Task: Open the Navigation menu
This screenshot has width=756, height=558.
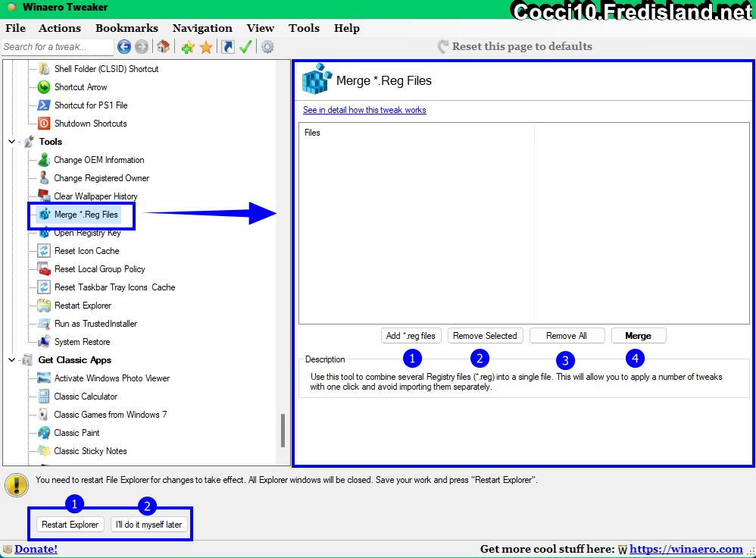Action: coord(202,28)
